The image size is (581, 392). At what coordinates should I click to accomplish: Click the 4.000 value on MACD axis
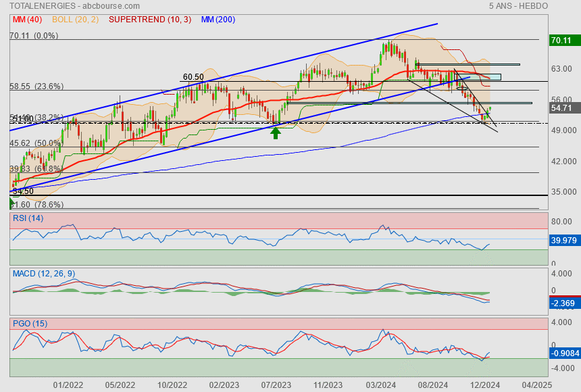coord(561,274)
